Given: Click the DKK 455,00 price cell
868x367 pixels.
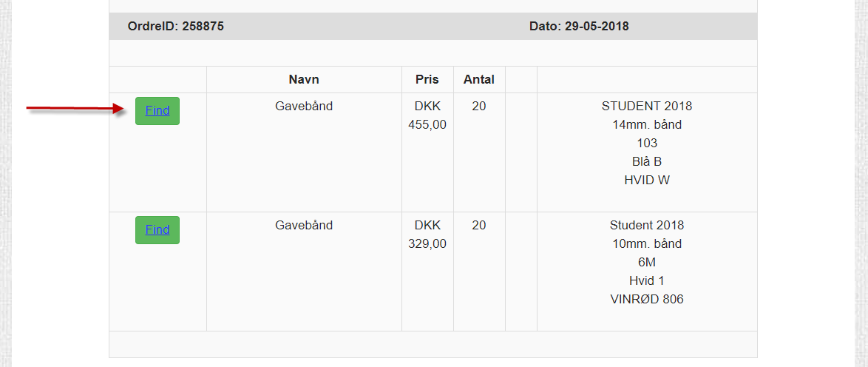Looking at the screenshot, I should 427,115.
